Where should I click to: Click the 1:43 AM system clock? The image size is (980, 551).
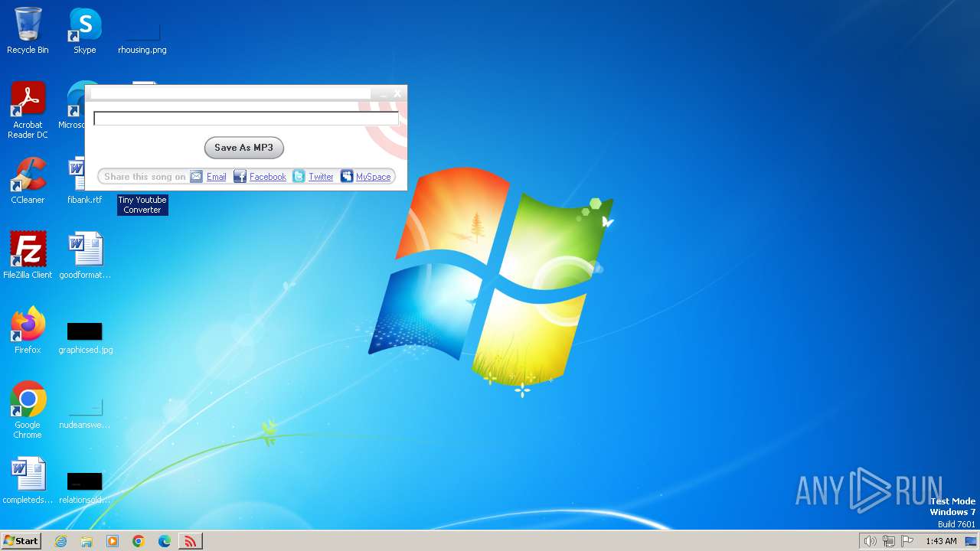click(941, 541)
